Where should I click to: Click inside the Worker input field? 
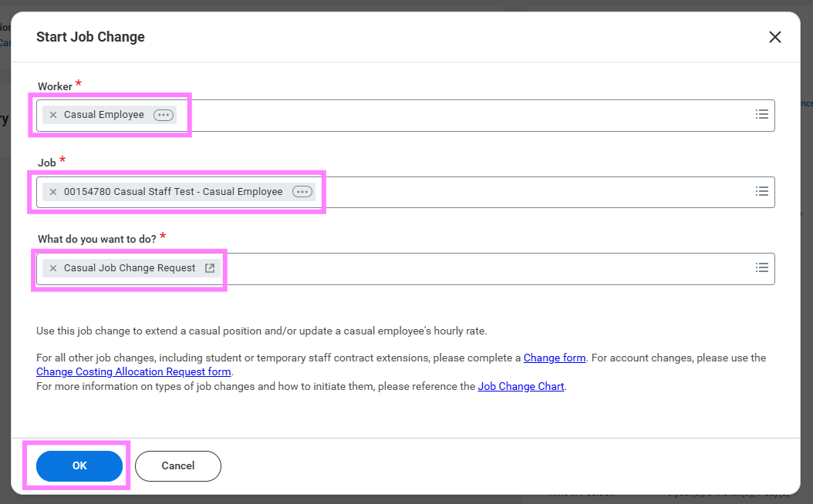pyautogui.click(x=463, y=114)
